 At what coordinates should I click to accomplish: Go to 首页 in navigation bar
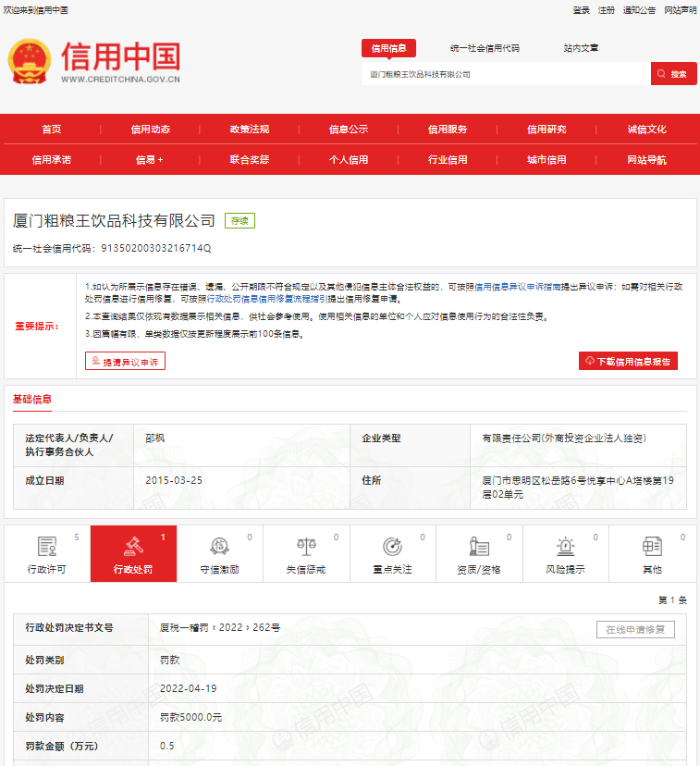(x=52, y=130)
